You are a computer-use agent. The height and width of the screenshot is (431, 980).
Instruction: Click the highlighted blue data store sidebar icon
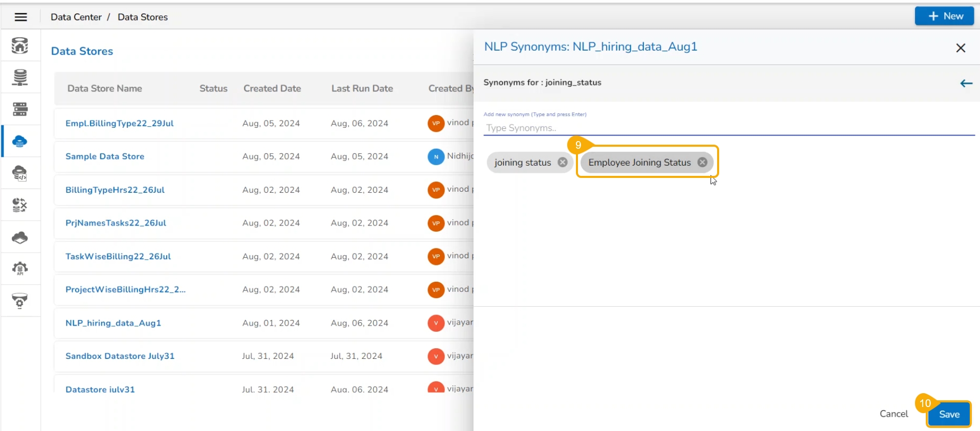pos(20,141)
